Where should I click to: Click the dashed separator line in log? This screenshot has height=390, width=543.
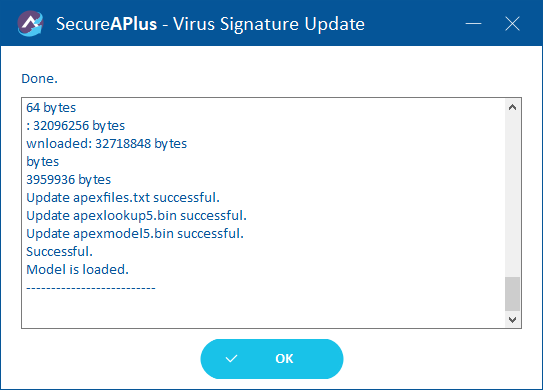91,288
